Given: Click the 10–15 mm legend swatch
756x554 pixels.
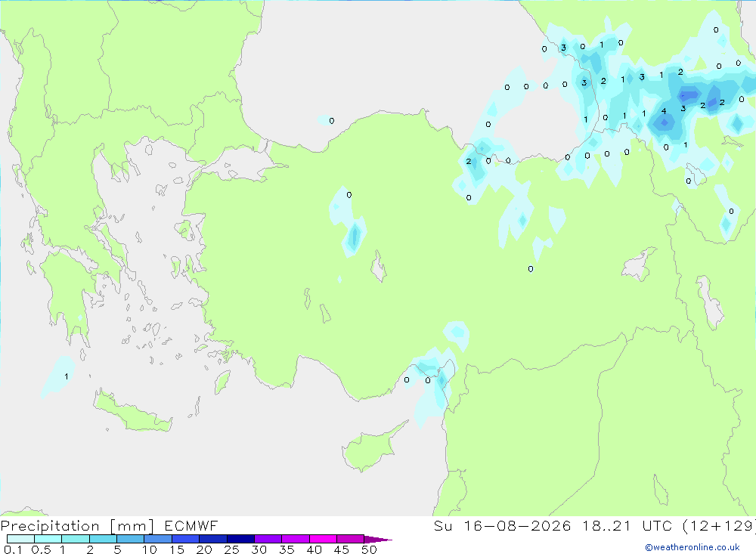Looking at the screenshot, I should 158,539.
